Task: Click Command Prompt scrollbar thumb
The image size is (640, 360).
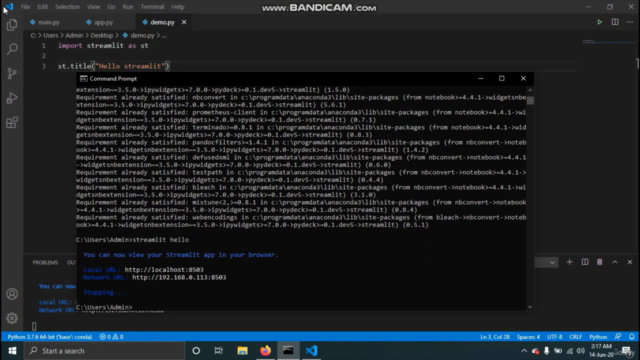Action: pos(530,100)
